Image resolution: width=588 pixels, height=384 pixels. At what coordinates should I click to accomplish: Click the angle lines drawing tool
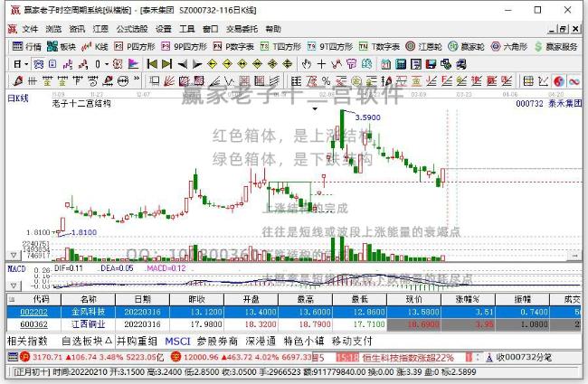point(214,81)
